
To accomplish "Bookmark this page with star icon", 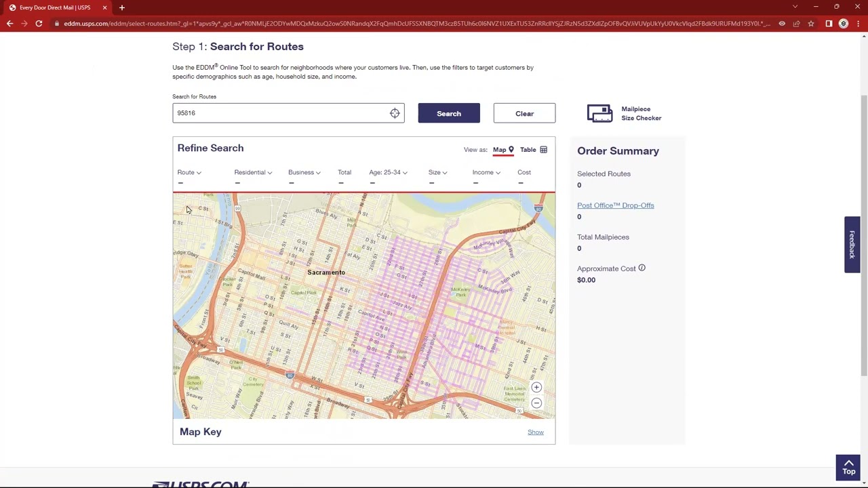I will tap(810, 24).
